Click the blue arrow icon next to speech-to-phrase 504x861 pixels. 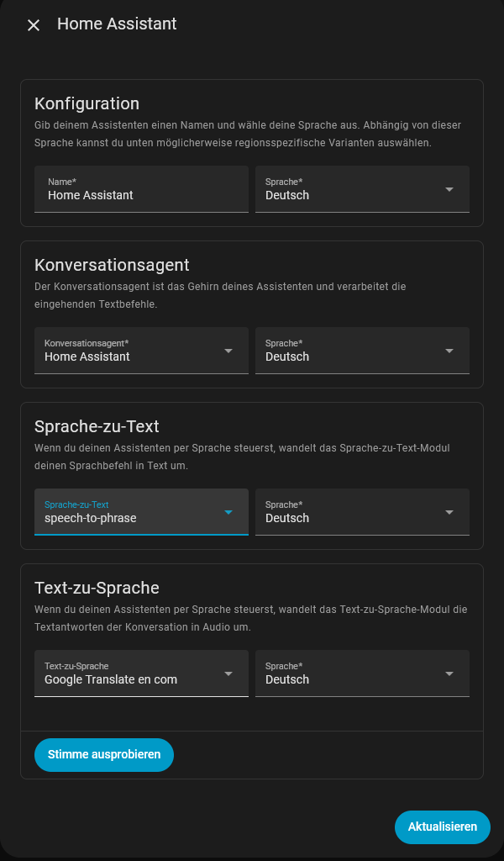(228, 512)
